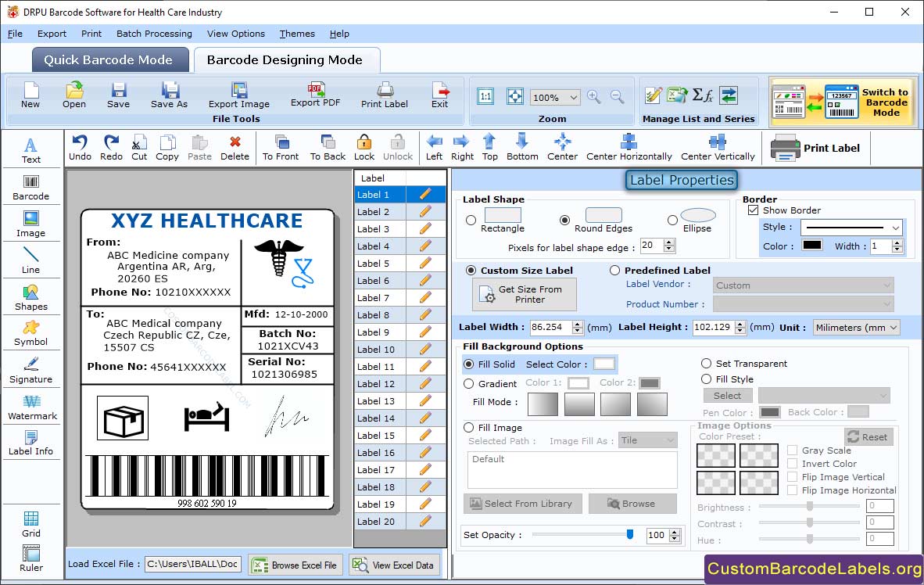Open the Symbol tool
This screenshot has height=585, width=924.
point(30,333)
